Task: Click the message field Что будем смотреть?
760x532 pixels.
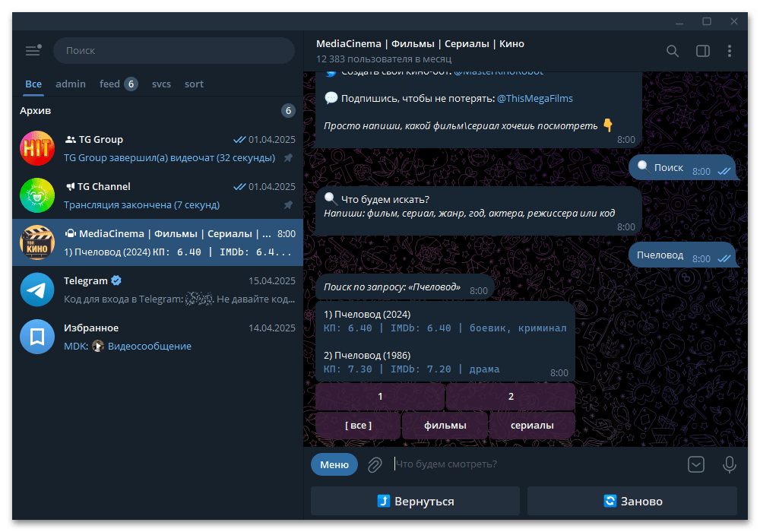Action: (536, 464)
